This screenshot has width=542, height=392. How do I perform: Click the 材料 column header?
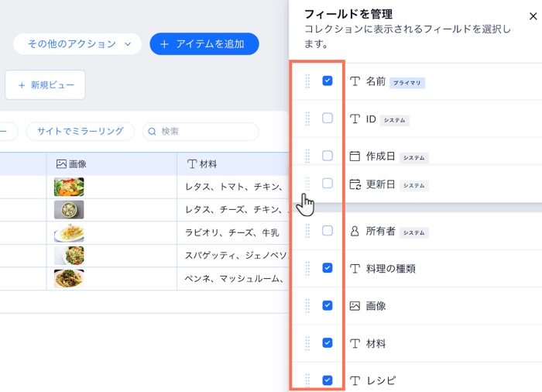[x=232, y=164]
